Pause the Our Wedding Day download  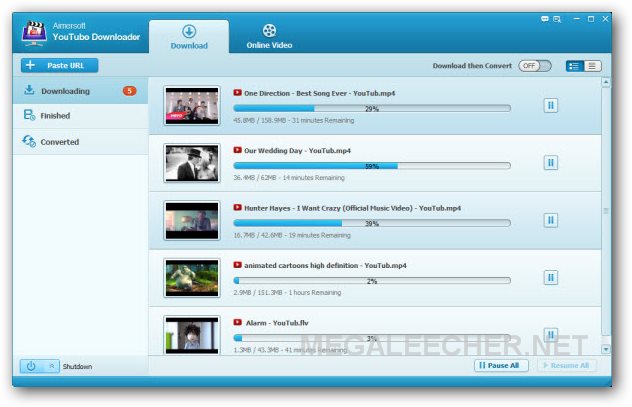(551, 163)
